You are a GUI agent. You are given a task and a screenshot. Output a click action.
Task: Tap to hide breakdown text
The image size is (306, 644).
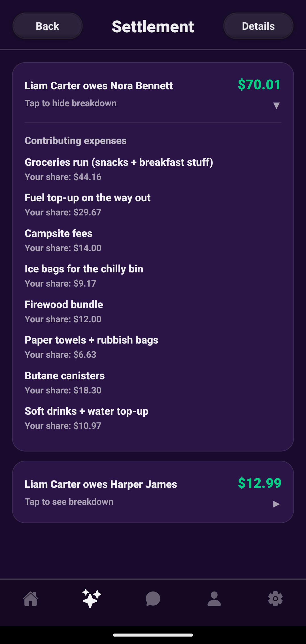[x=71, y=103]
